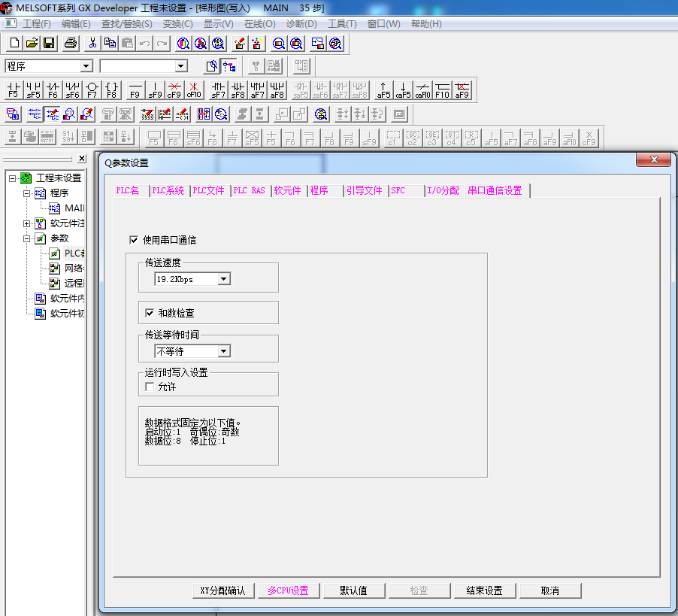The height and width of the screenshot is (616, 678).
Task: Uncheck the 使用串口通信 checkbox
Action: [x=134, y=240]
